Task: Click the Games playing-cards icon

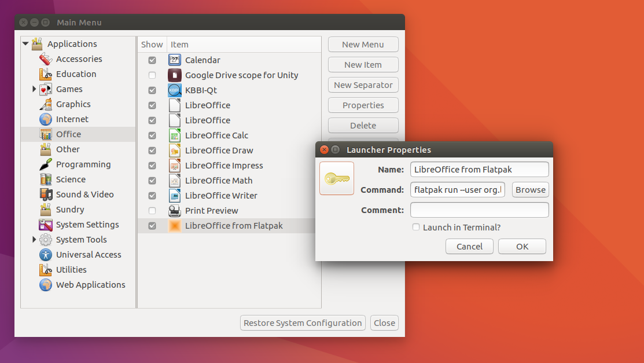Action: (46, 89)
